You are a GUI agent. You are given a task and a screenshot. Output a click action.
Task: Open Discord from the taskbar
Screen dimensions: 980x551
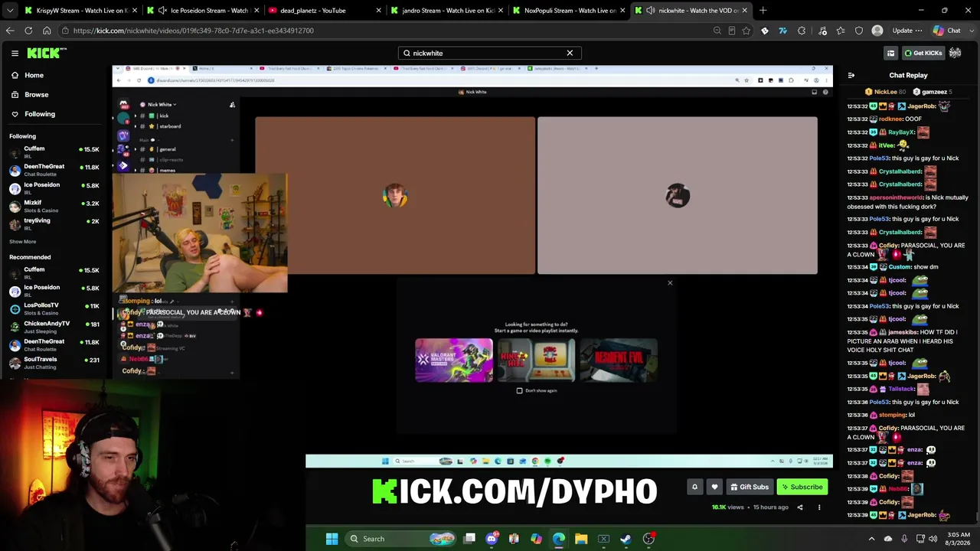[492, 539]
